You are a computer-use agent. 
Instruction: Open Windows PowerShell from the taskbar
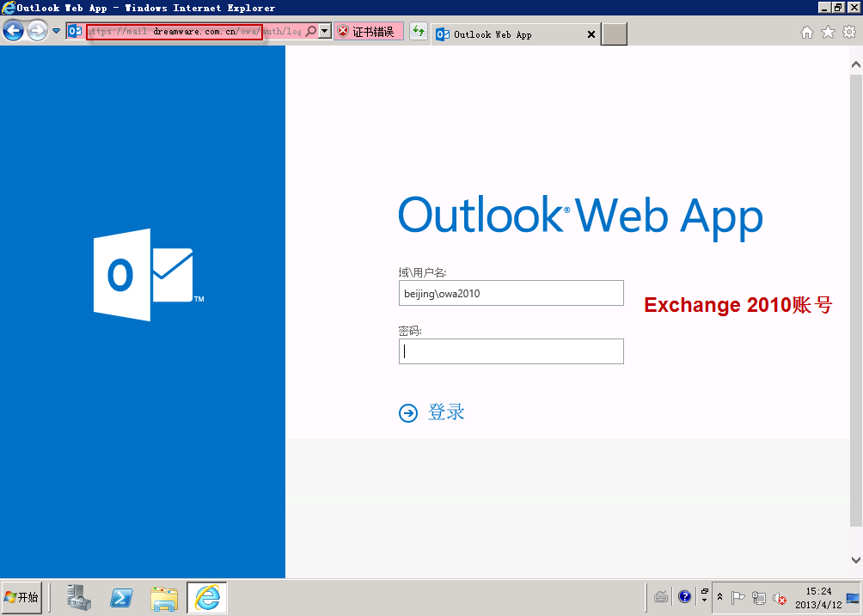[x=121, y=597]
